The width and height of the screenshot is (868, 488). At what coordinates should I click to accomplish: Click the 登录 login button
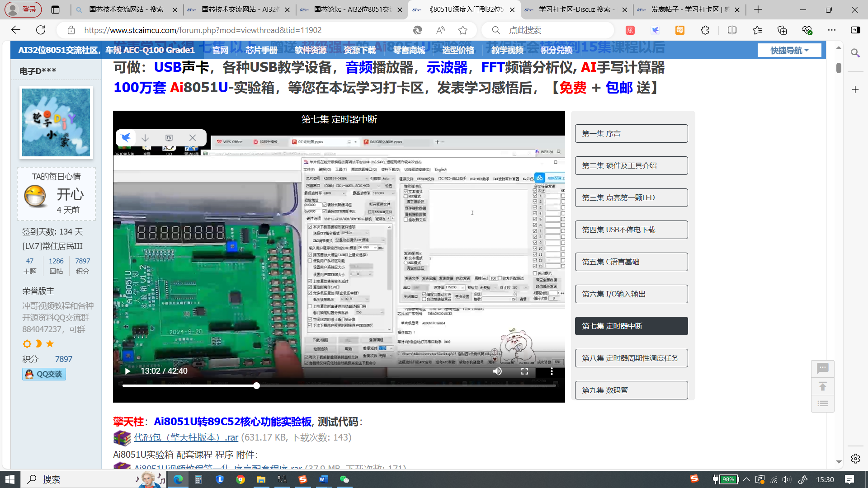click(x=23, y=9)
